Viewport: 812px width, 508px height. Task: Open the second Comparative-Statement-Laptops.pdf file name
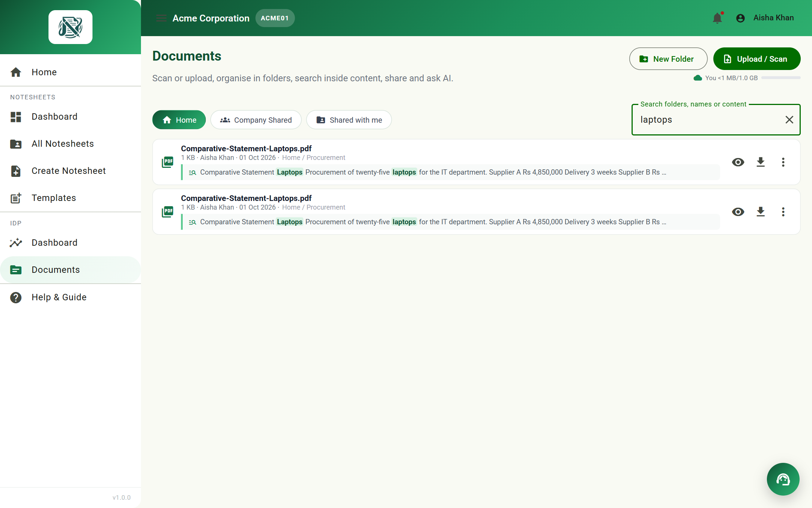click(x=246, y=198)
